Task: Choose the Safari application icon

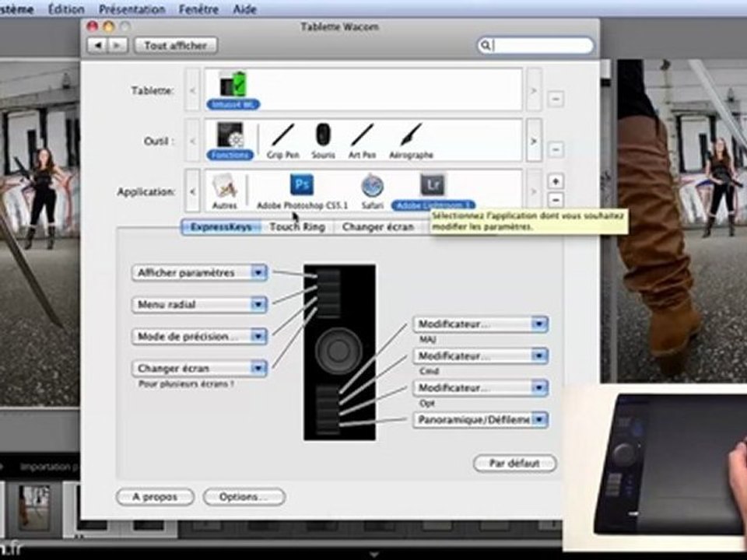Action: 372,191
